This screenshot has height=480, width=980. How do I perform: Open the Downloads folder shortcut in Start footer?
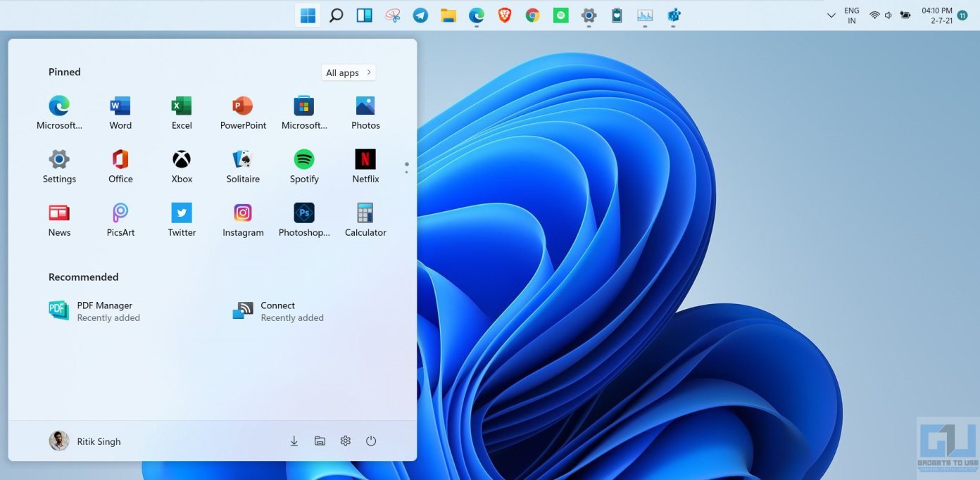coord(294,441)
